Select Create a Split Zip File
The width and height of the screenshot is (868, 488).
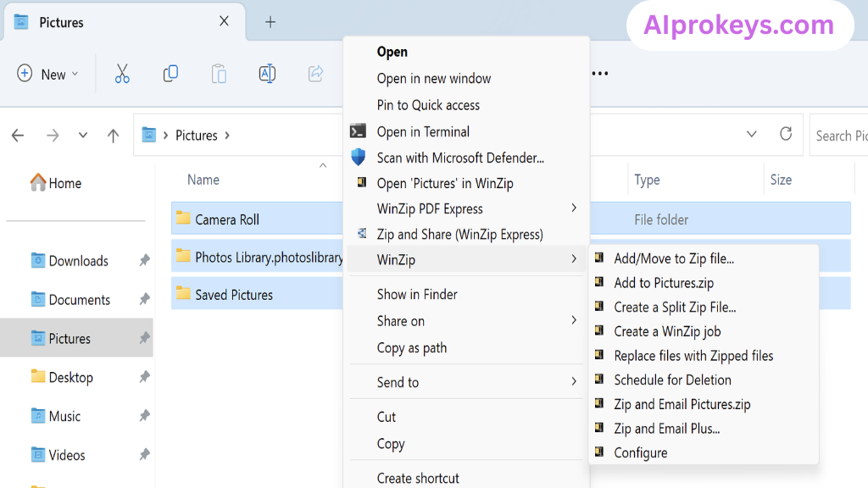675,307
